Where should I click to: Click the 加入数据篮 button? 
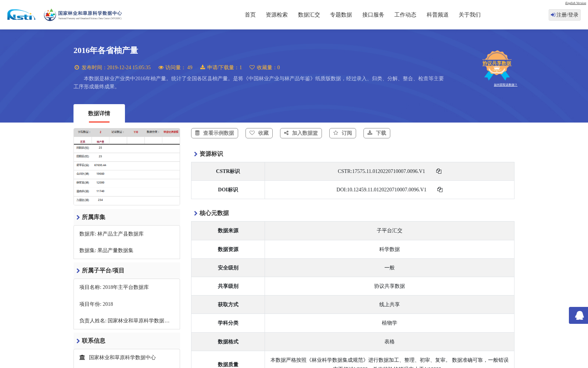click(301, 133)
